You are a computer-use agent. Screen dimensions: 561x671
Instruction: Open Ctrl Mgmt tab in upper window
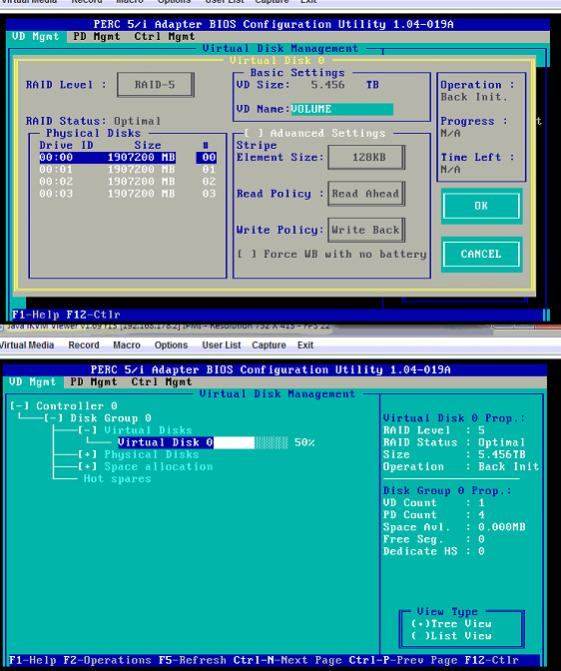(x=165, y=36)
